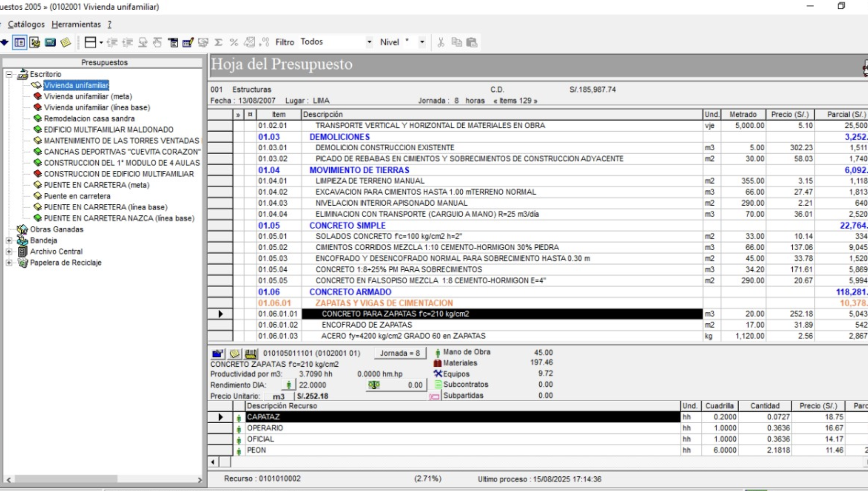868x491 pixels.
Task: Click the blue folder icon above CONCRETO ZAPATAS
Action: click(x=217, y=353)
